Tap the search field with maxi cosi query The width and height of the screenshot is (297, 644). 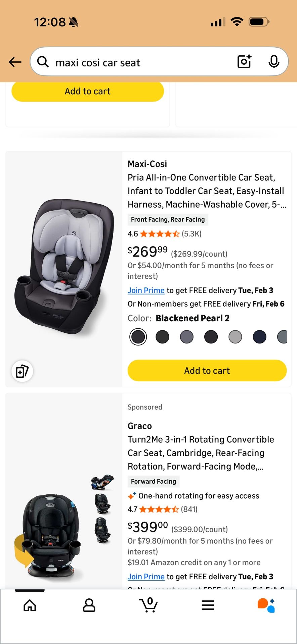coord(141,62)
